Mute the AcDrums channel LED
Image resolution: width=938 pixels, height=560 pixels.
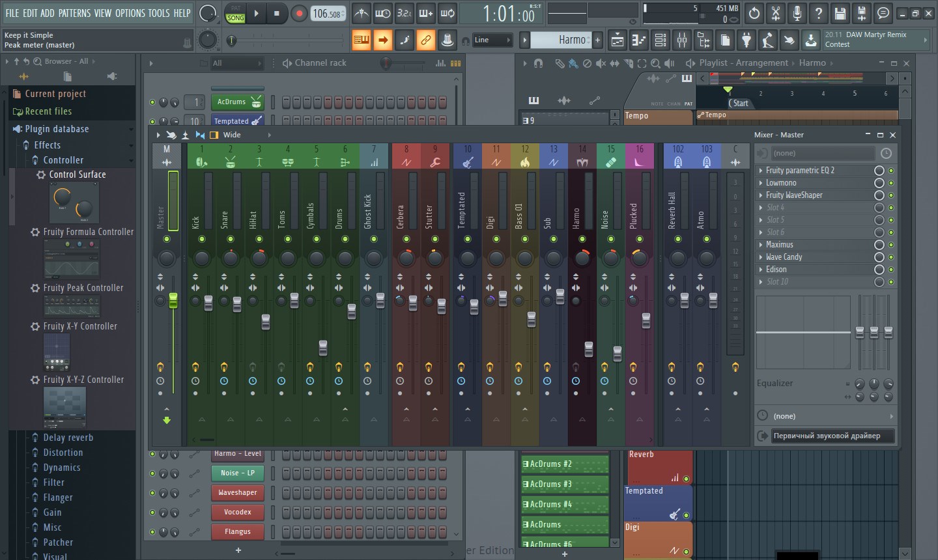(x=152, y=102)
